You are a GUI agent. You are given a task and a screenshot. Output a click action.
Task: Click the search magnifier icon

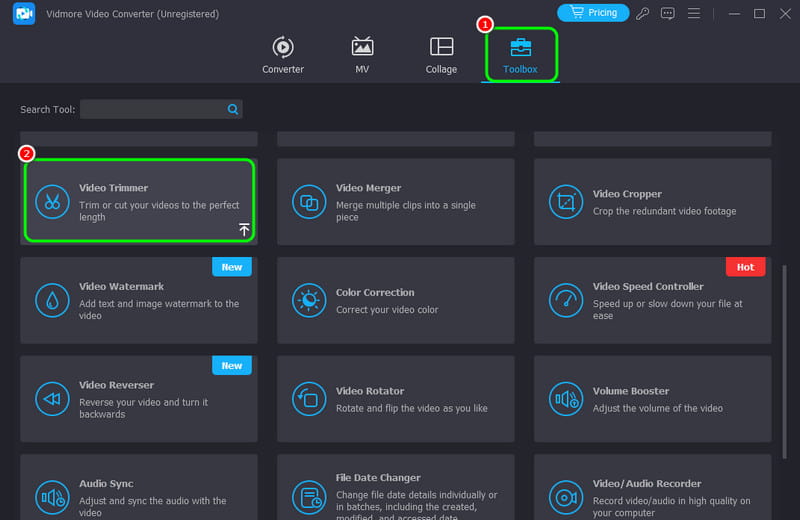click(x=233, y=109)
